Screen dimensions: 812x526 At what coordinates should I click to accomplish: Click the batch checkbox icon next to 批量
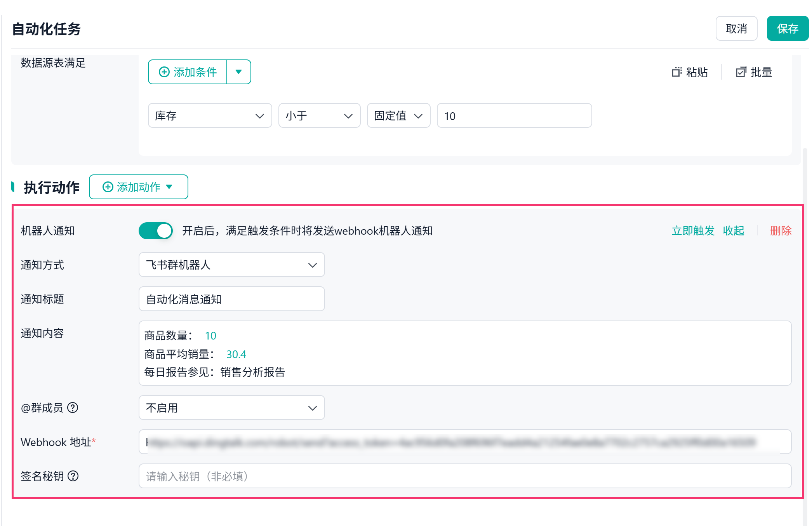click(x=741, y=72)
